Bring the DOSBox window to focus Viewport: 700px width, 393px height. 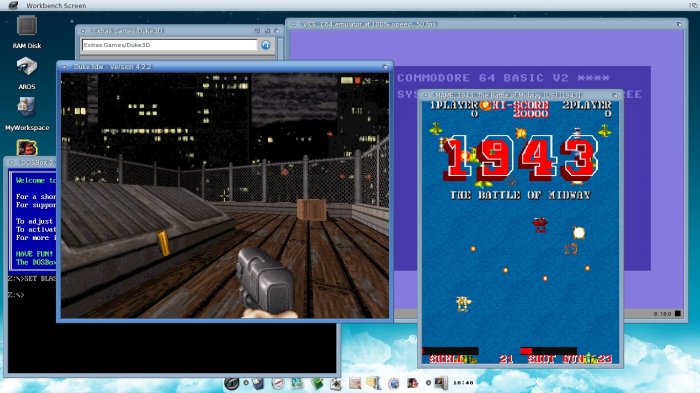click(30, 163)
